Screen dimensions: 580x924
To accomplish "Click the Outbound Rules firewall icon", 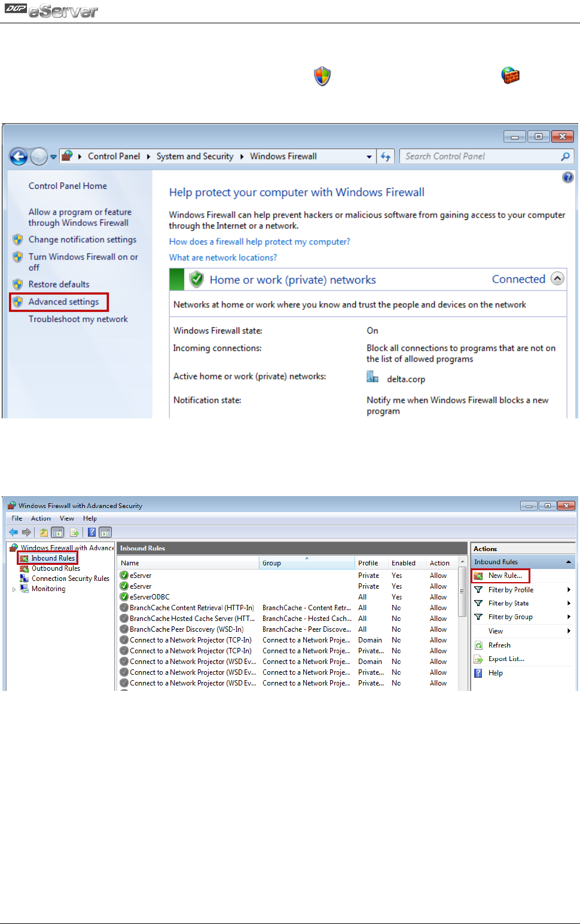I will point(24,568).
